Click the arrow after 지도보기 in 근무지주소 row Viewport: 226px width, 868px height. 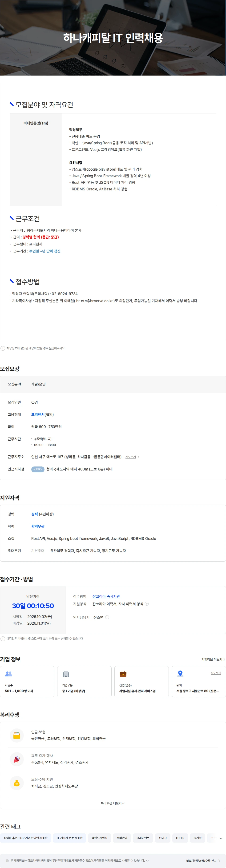(x=138, y=457)
